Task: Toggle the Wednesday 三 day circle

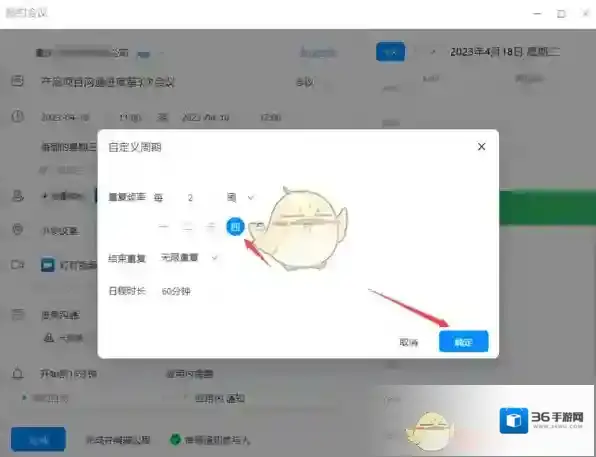Action: [210, 227]
